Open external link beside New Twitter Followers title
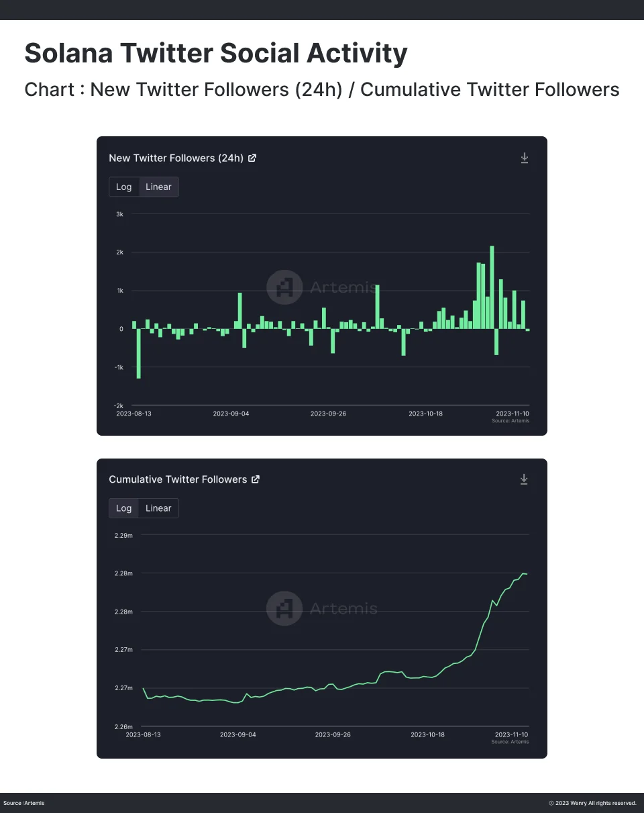Screen dimensions: 644x813 point(252,158)
